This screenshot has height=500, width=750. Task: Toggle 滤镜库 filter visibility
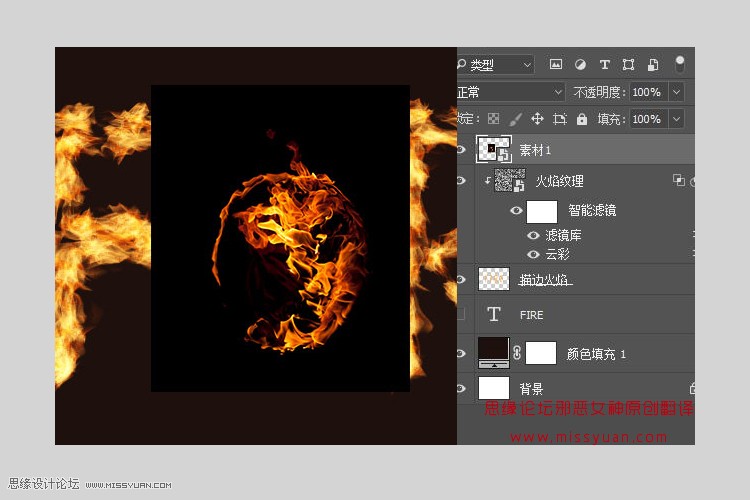coord(533,235)
